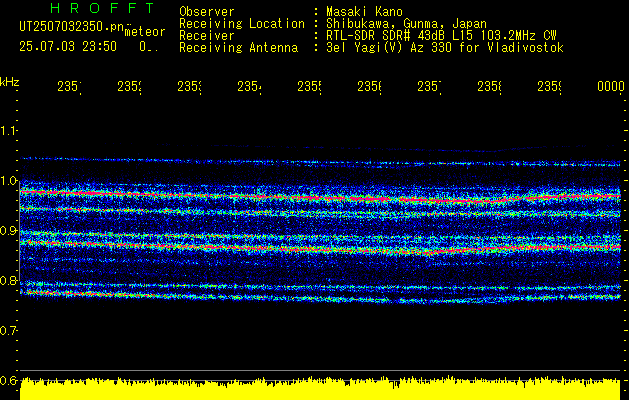Click the date 25.07.03 23:50 text
This screenshot has height=400, width=629.
(x=68, y=47)
